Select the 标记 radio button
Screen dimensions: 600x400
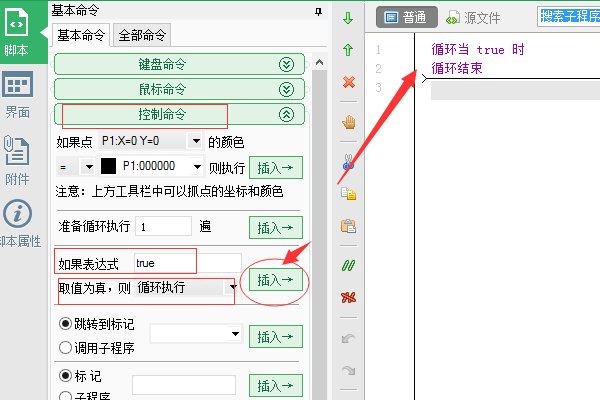click(x=65, y=376)
